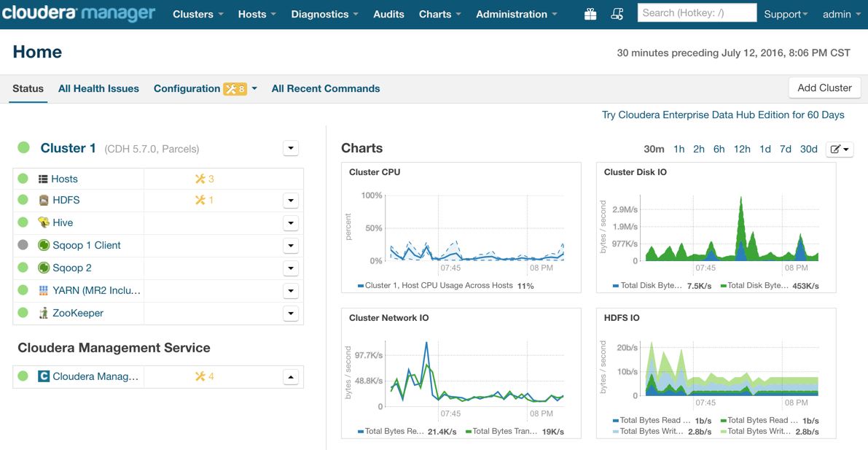Select the 7d time range

(x=785, y=149)
